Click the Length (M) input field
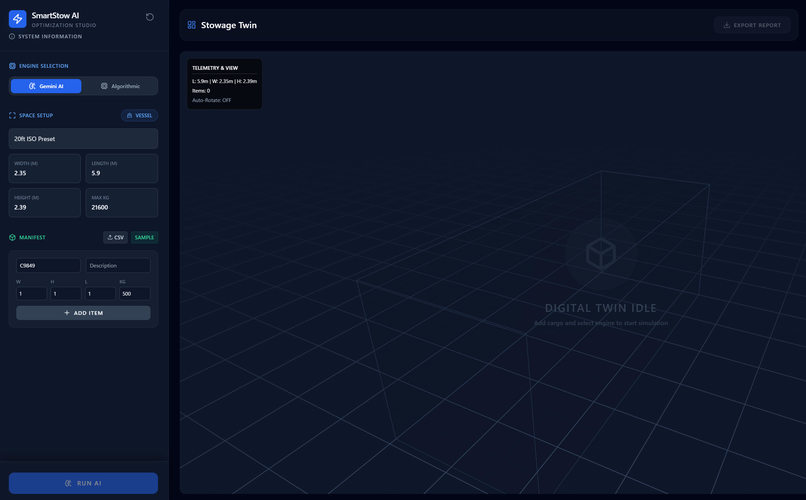 pyautogui.click(x=122, y=169)
